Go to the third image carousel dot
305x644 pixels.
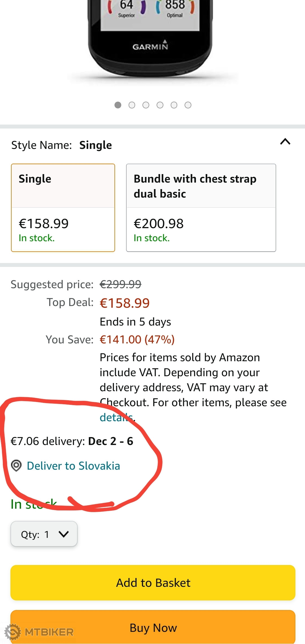(x=146, y=105)
